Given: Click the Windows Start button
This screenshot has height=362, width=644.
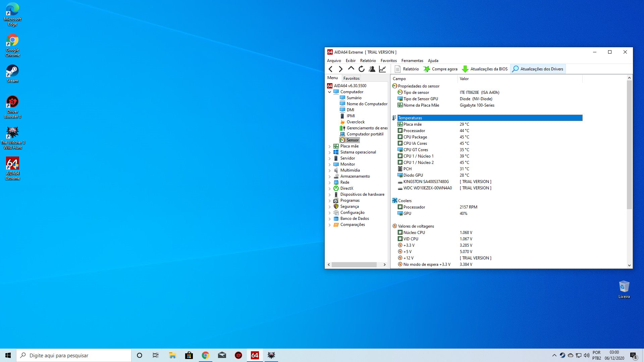Looking at the screenshot, I should click(8, 355).
